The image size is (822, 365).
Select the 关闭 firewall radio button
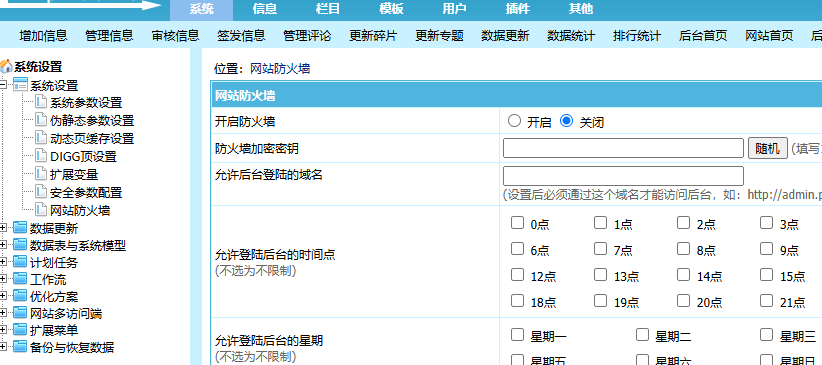(x=566, y=121)
